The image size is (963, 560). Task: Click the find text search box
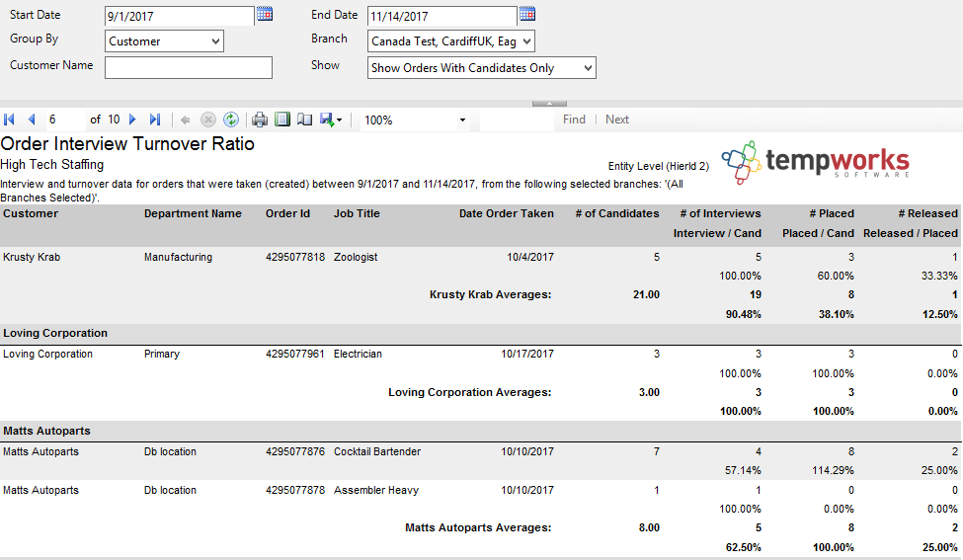tap(517, 120)
